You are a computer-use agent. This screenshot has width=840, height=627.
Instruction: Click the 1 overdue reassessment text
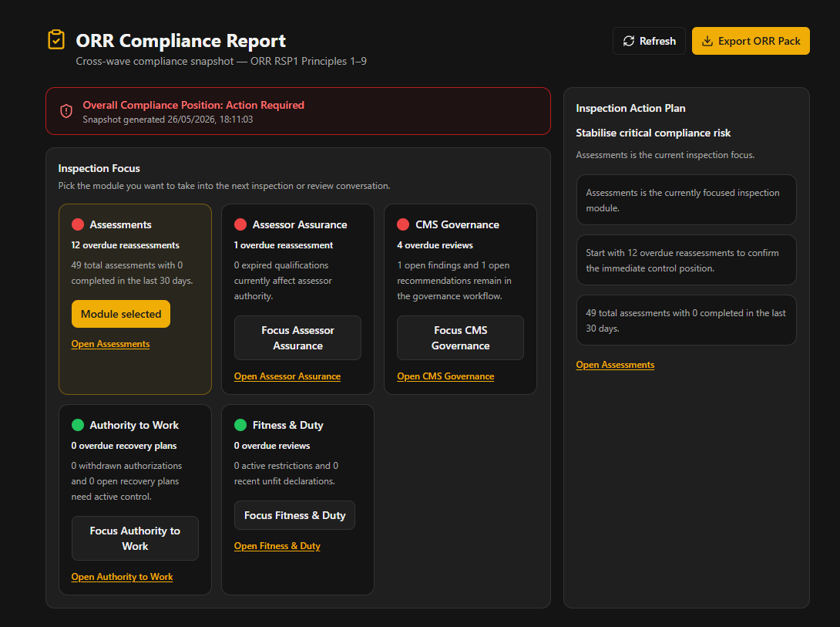click(x=284, y=245)
